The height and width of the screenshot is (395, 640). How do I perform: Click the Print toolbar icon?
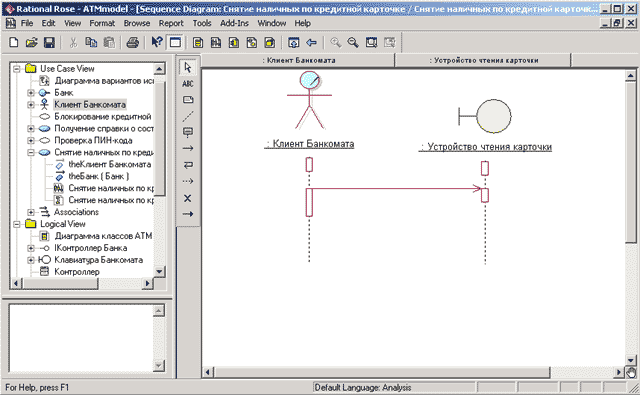coord(133,42)
